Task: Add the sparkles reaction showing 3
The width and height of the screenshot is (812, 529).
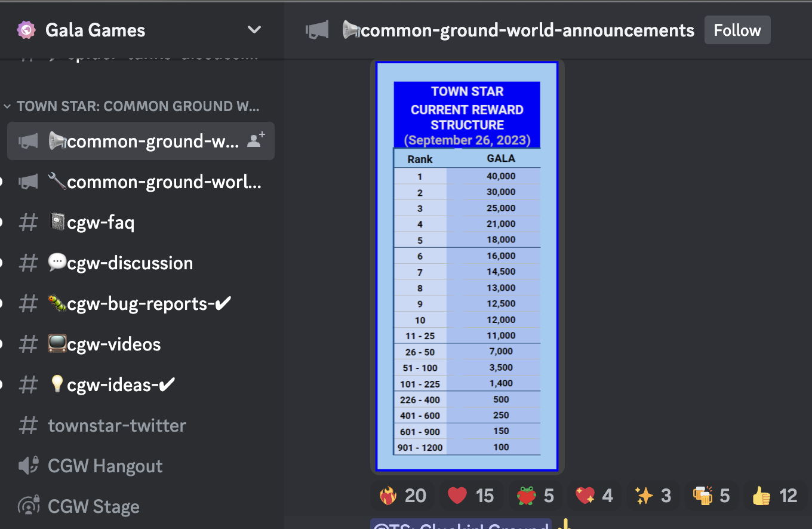Action: (x=654, y=496)
